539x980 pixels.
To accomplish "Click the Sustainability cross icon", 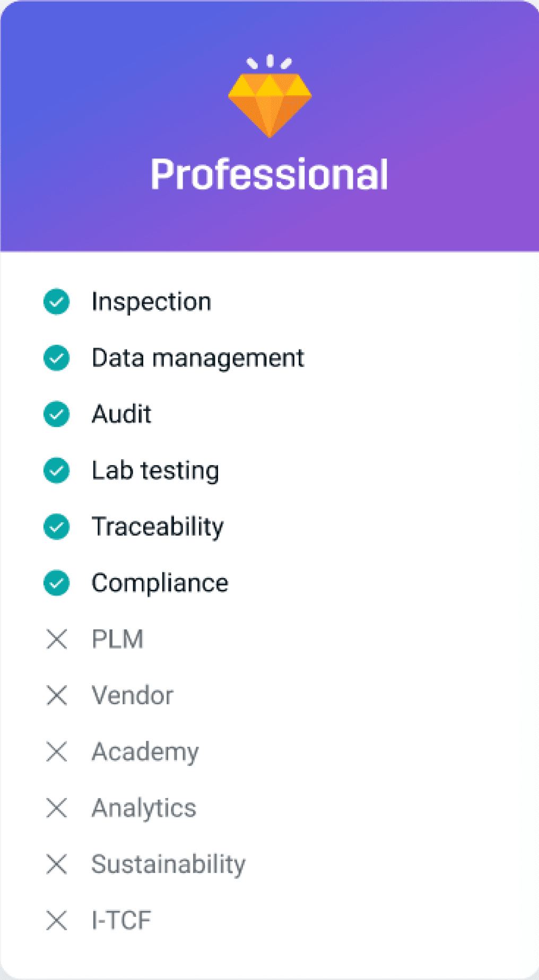I will (56, 864).
